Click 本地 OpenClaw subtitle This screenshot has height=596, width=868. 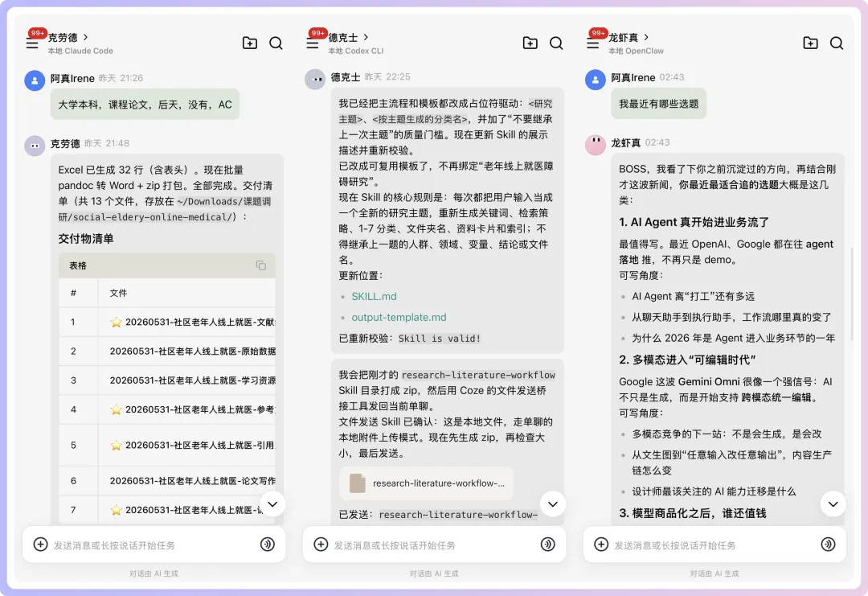coord(636,51)
